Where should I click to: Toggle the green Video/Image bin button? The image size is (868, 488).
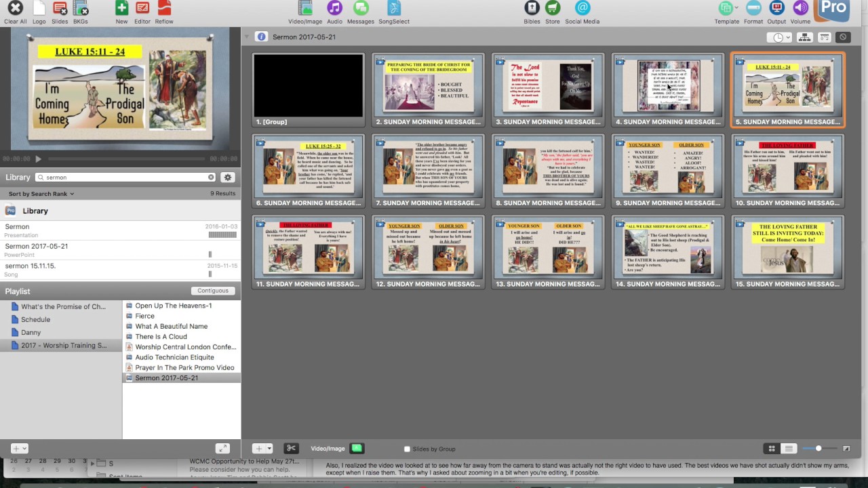coord(357,449)
